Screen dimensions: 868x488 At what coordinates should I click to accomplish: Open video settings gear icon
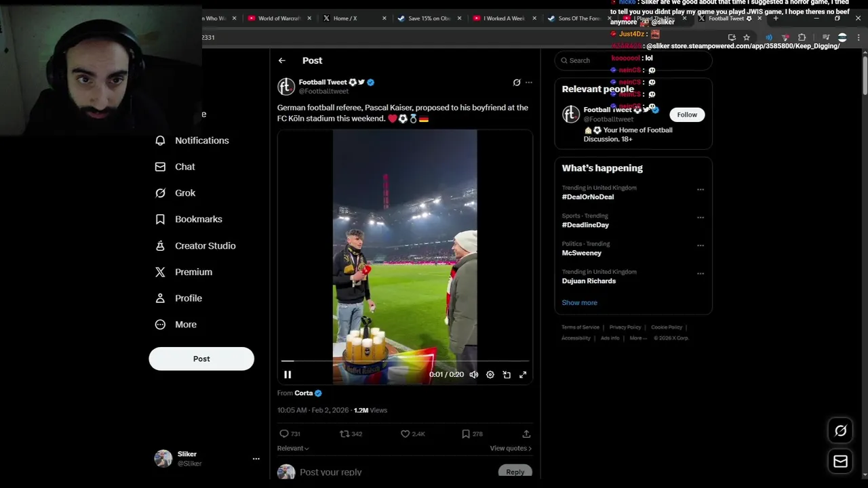(490, 375)
